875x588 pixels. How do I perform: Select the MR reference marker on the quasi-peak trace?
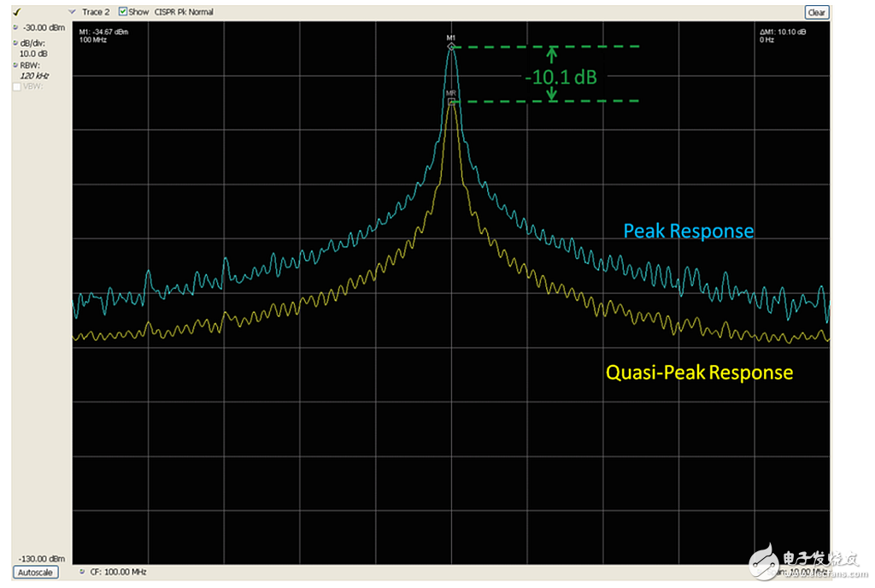[451, 101]
